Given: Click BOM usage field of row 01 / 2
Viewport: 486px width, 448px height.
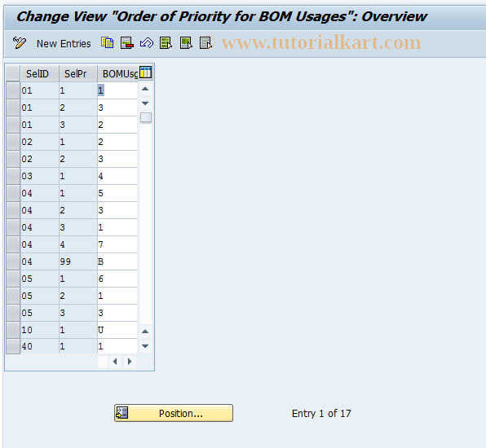Looking at the screenshot, I should [117, 108].
